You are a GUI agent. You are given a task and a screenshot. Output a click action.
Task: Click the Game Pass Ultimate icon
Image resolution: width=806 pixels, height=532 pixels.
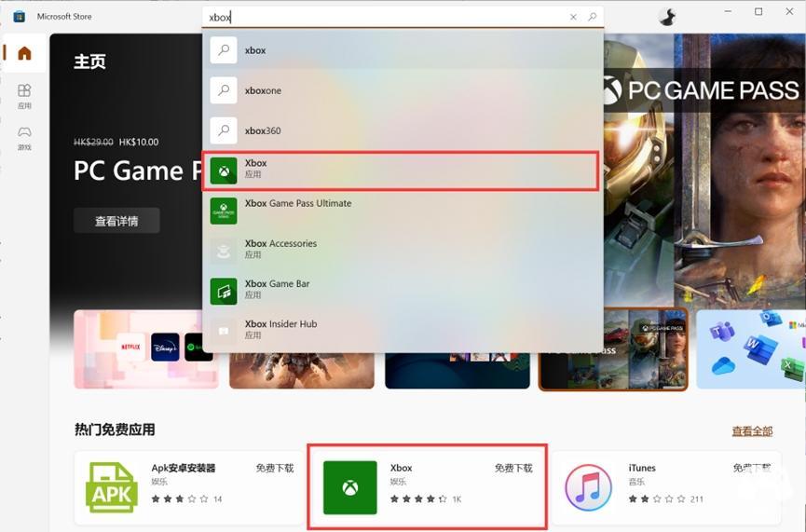(224, 211)
